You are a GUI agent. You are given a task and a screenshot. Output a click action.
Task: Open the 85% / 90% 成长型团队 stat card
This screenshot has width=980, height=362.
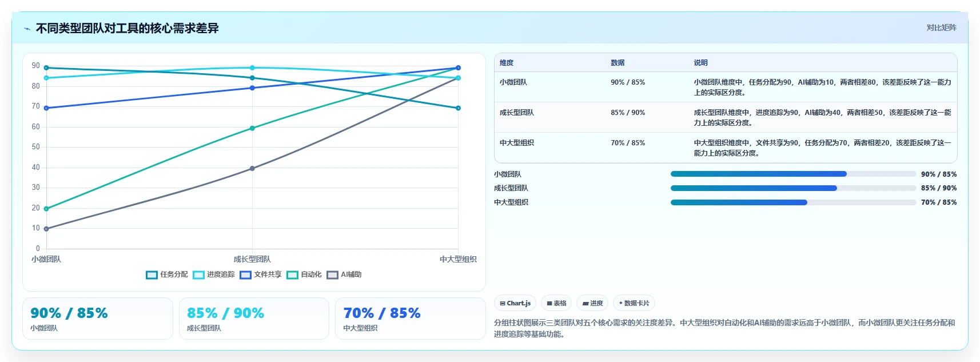pyautogui.click(x=254, y=319)
